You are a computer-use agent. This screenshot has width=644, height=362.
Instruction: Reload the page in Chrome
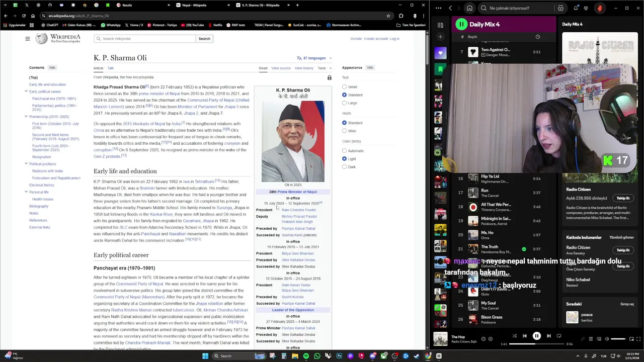[24, 16]
